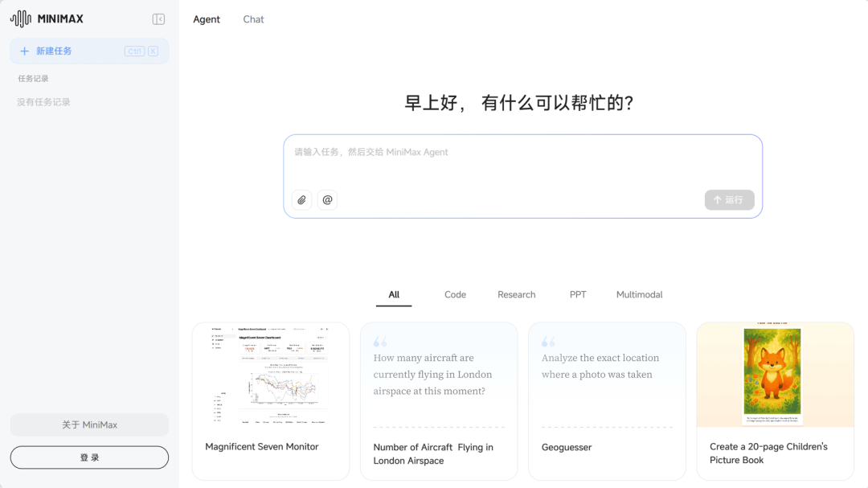Click the Magnificent Seven Monitor title
868x488 pixels.
(262, 446)
